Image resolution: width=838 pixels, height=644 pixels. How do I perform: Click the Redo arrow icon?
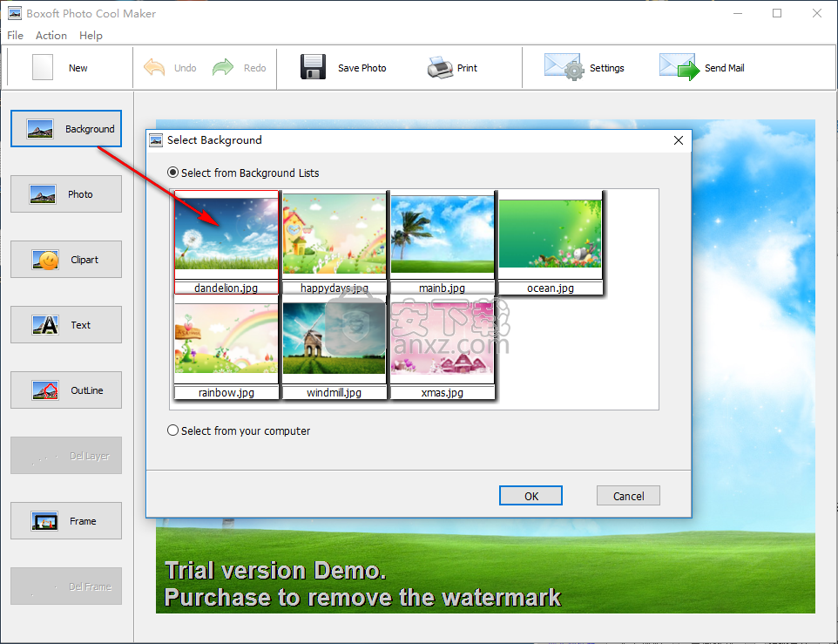tap(223, 67)
